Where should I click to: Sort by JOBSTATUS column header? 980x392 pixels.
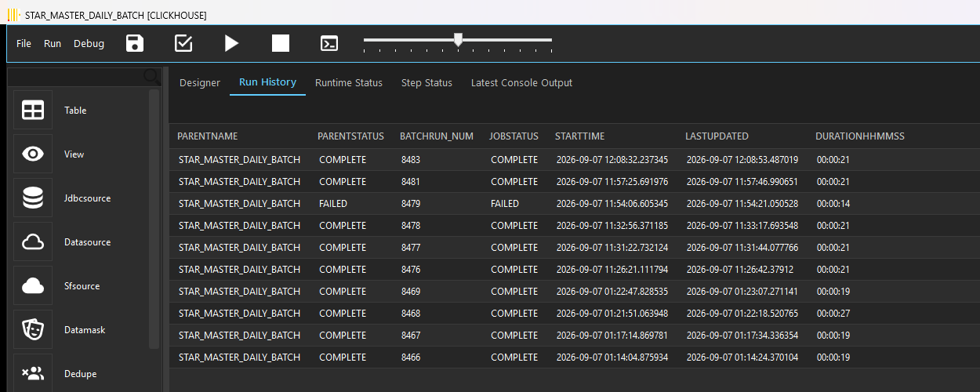coord(514,136)
